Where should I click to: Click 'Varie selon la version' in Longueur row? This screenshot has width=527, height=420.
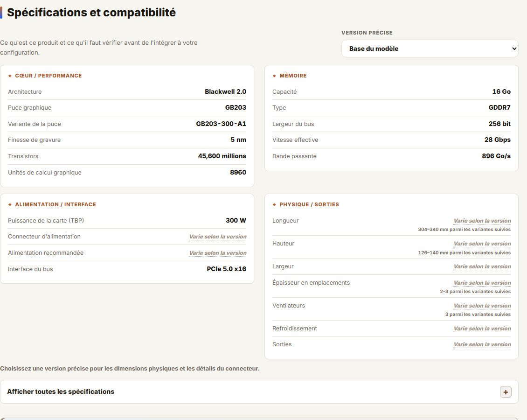click(482, 221)
